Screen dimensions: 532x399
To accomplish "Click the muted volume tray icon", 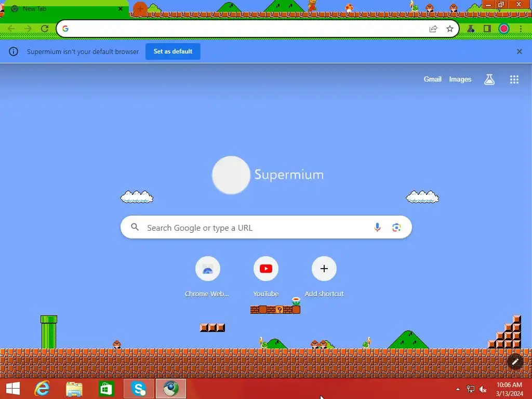I will click(x=483, y=389).
